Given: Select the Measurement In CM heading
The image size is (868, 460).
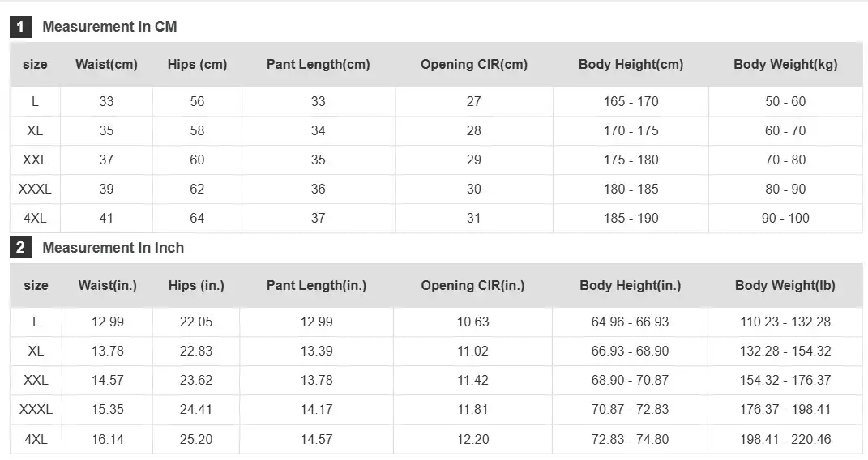Looking at the screenshot, I should tap(109, 27).
